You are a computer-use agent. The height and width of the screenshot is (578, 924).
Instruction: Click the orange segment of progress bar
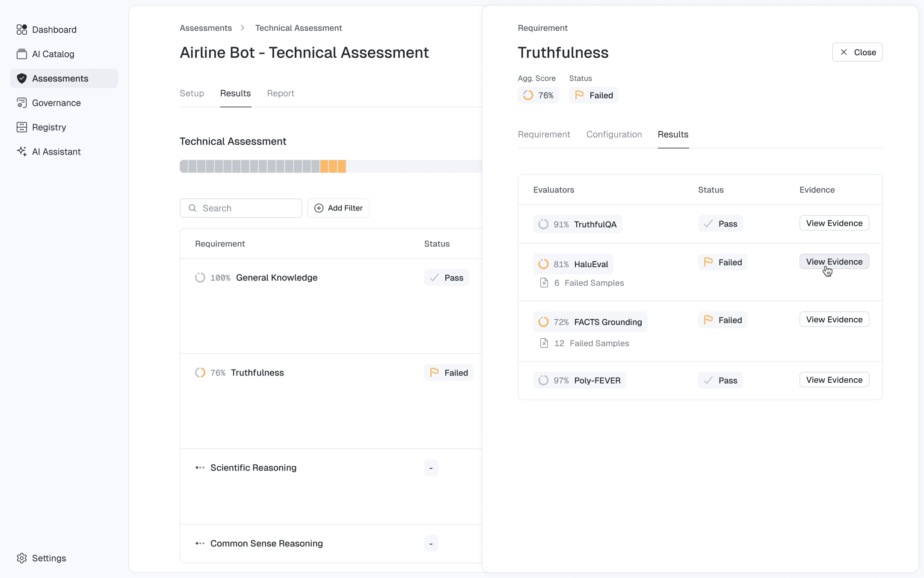click(x=333, y=166)
